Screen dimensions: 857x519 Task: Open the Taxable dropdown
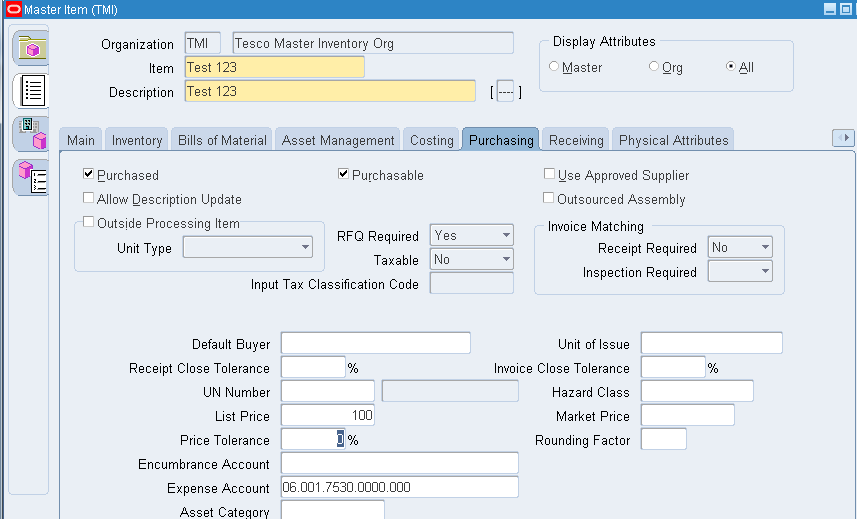[472, 259]
